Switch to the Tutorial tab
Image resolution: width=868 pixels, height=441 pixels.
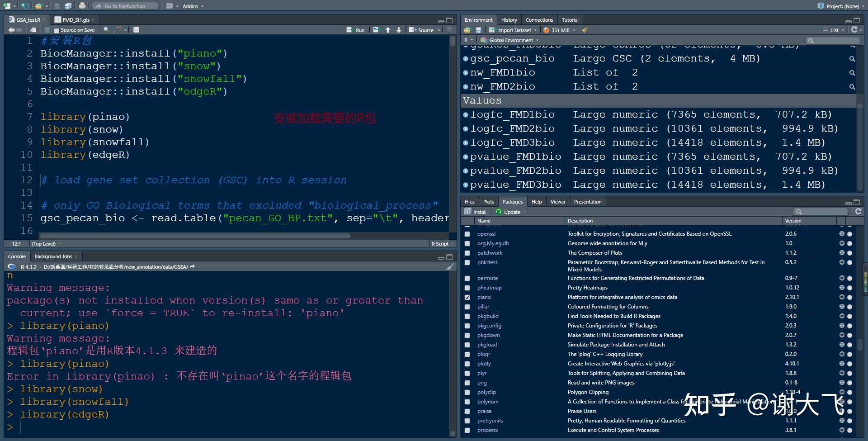[570, 20]
